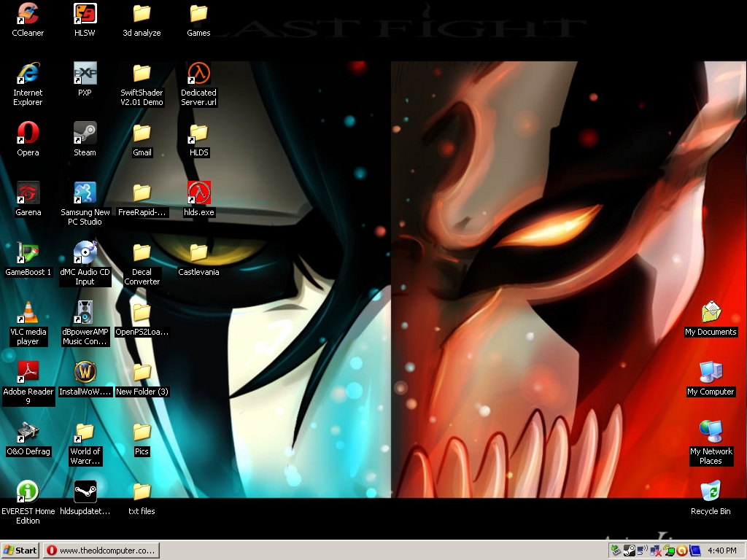Select the hlds.exe Half-Life icon

click(198, 193)
